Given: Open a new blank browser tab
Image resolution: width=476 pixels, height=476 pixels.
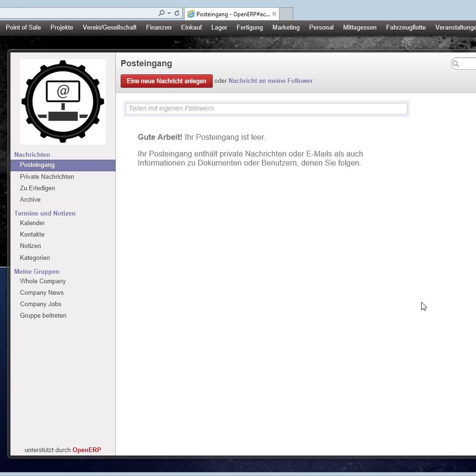Looking at the screenshot, I should point(286,14).
